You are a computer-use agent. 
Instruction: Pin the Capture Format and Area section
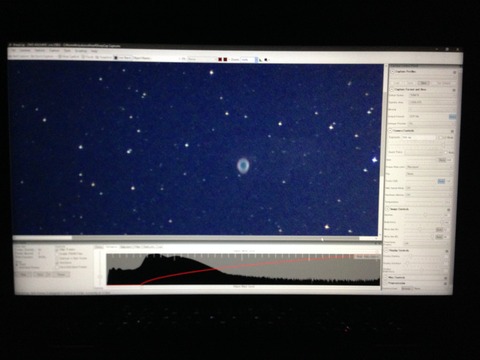click(454, 90)
